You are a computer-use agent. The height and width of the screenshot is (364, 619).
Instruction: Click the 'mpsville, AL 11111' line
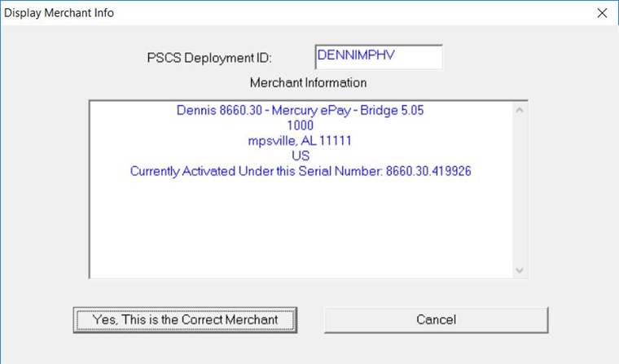tap(300, 141)
